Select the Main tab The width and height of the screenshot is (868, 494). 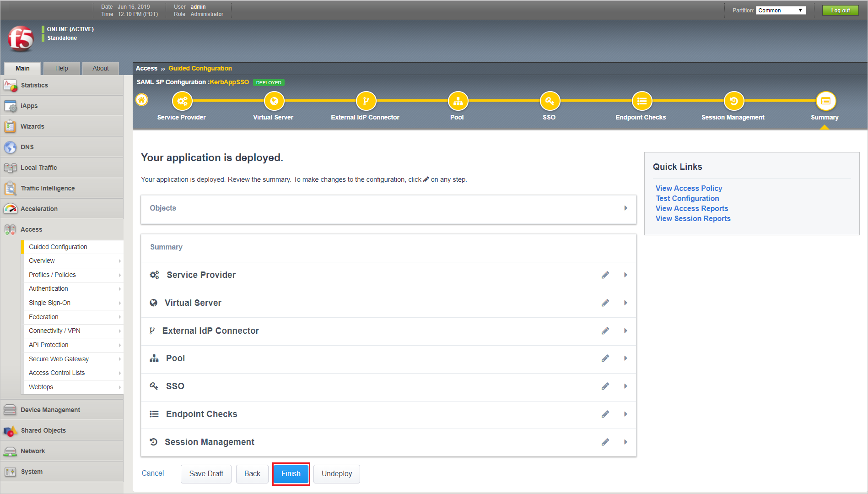(22, 68)
